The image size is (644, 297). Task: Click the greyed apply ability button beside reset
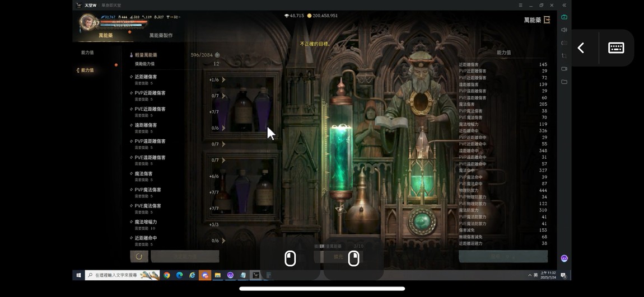tap(185, 257)
